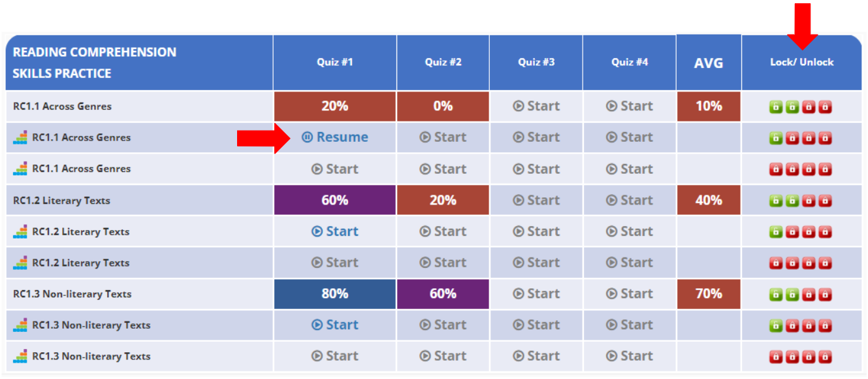Open the 60% Quiz #2 score for RC1.3
868x379 pixels.
point(443,294)
